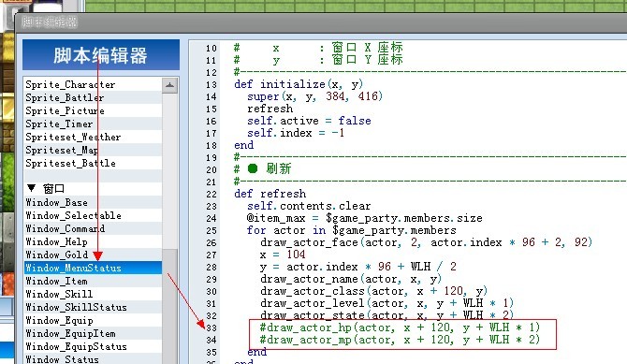627x364 pixels.
Task: Select Window_EquipItem script entry
Action: pos(93,334)
